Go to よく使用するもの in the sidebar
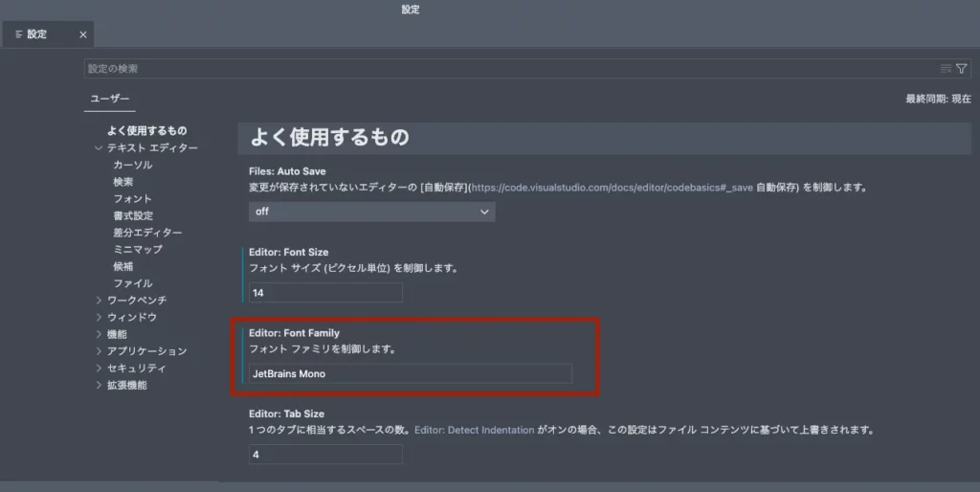Viewport: 980px width, 492px height. click(146, 131)
